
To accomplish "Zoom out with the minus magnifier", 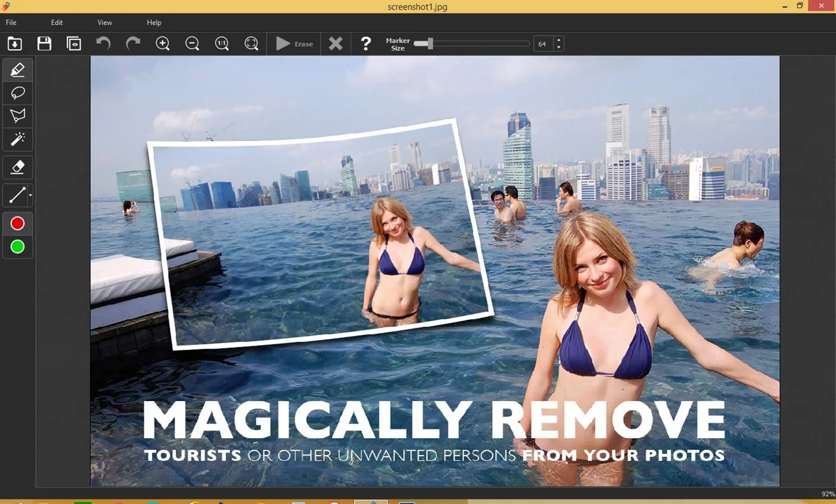I will click(x=192, y=44).
